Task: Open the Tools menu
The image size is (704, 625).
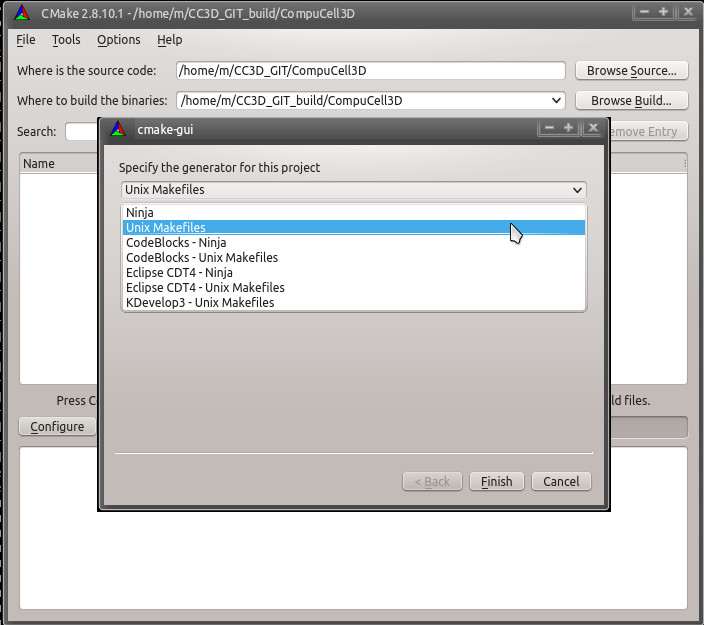Action: 66,40
